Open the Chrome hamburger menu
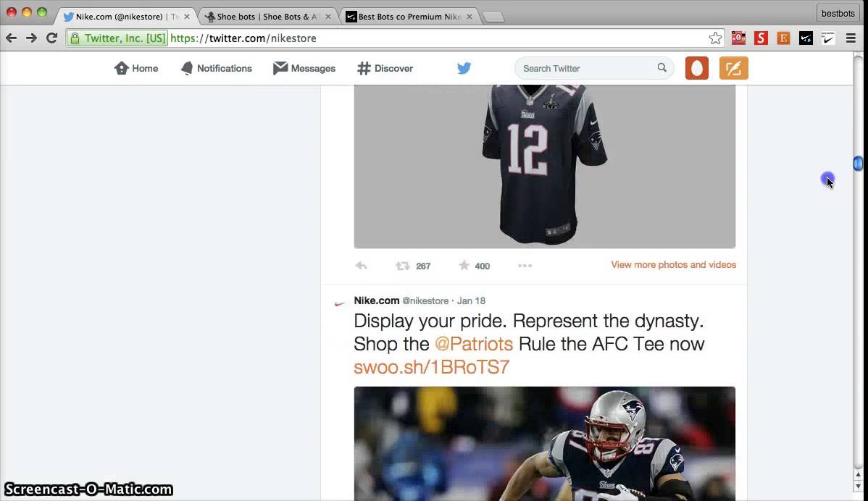Screen dimensions: 868x501 tap(851, 38)
